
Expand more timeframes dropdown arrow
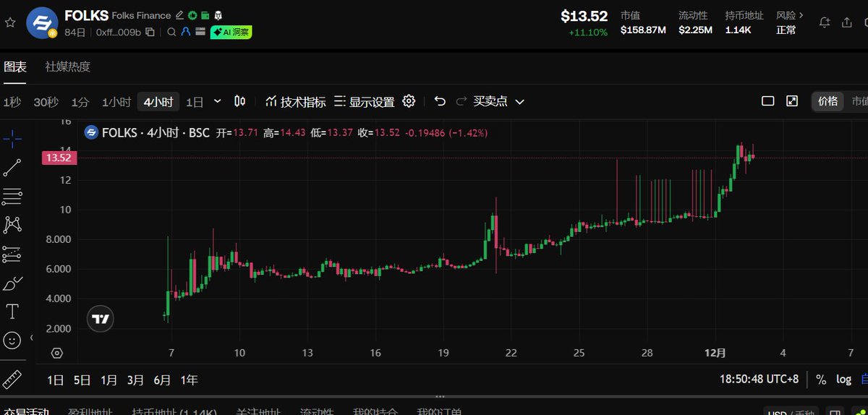(x=218, y=102)
